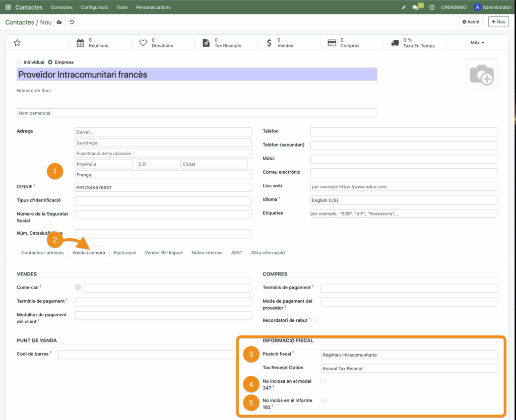Enable the 'No inclòs en el informe 182' checkbox
The height and width of the screenshot is (420, 516).
pyautogui.click(x=323, y=400)
